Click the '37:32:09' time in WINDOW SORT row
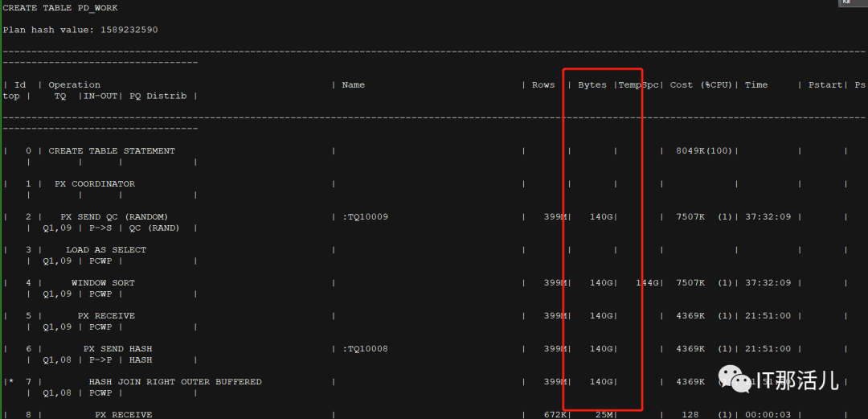 pyautogui.click(x=768, y=282)
